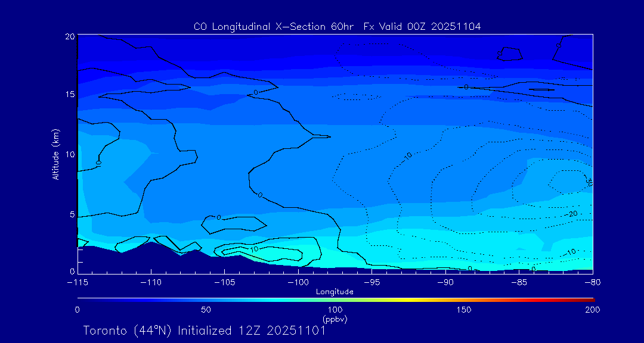This screenshot has width=644, height=343.
Task: Click the 20 km altitude tick label
Action: pyautogui.click(x=69, y=36)
